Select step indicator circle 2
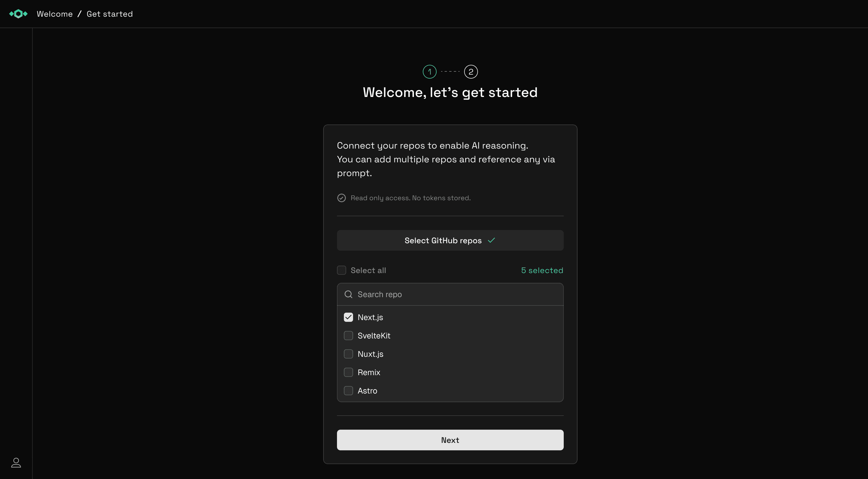868x479 pixels. (471, 71)
